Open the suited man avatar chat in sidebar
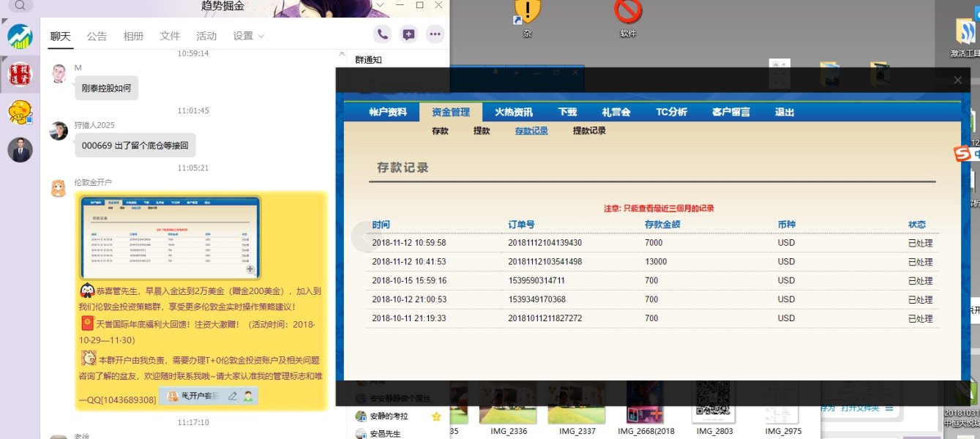This screenshot has width=980, height=439. 20,149
